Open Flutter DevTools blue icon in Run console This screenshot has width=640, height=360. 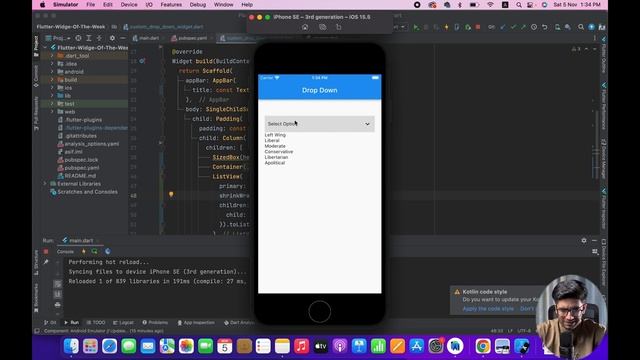(x=108, y=251)
